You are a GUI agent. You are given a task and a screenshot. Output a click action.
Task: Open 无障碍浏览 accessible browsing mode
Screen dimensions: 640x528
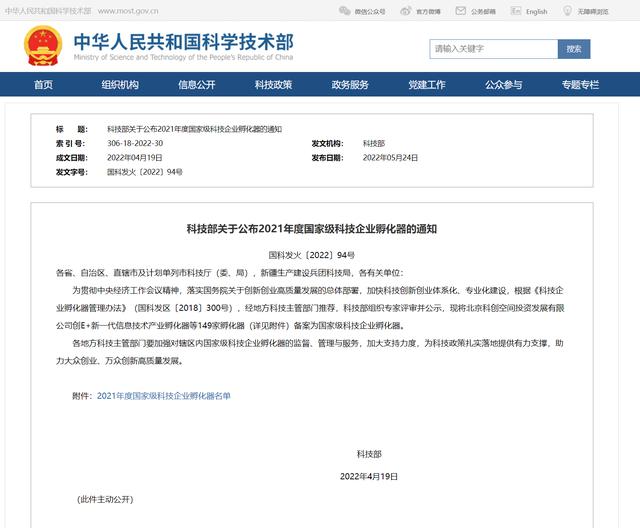593,12
